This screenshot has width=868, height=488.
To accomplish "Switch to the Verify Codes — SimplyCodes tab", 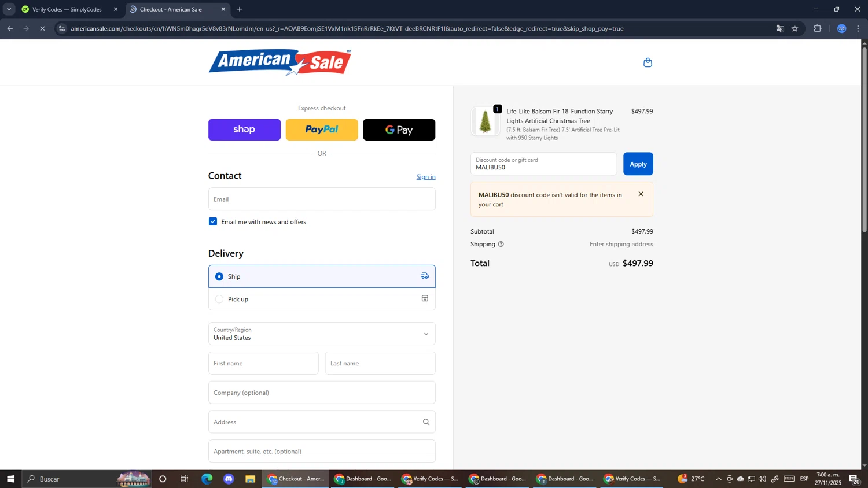I will [68, 9].
